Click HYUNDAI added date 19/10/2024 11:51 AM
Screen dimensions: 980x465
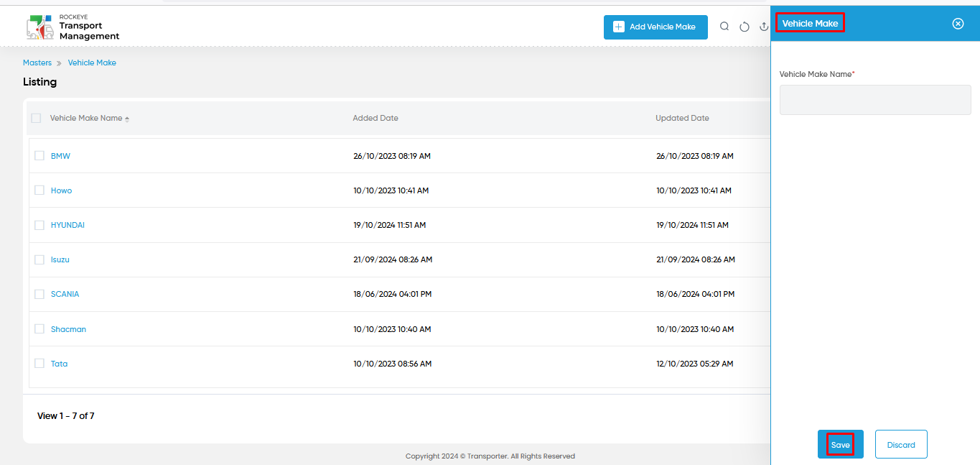point(390,225)
